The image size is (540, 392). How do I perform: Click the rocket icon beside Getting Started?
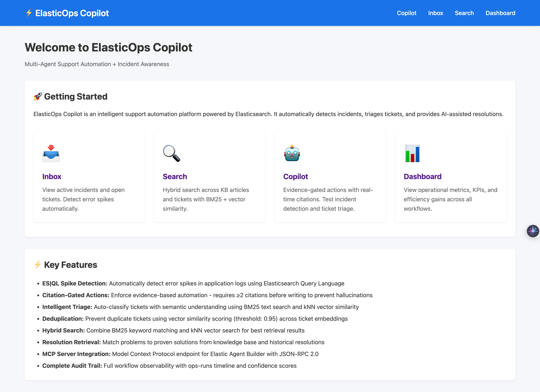38,96
